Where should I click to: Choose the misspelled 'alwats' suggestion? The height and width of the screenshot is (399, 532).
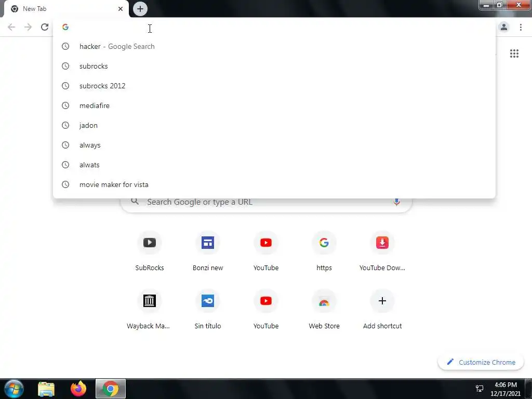tap(274, 165)
